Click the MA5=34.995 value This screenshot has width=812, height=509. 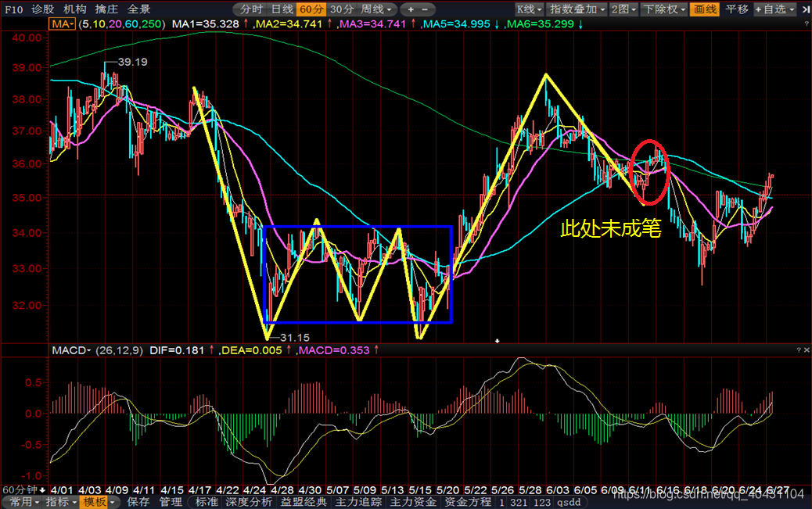(456, 23)
